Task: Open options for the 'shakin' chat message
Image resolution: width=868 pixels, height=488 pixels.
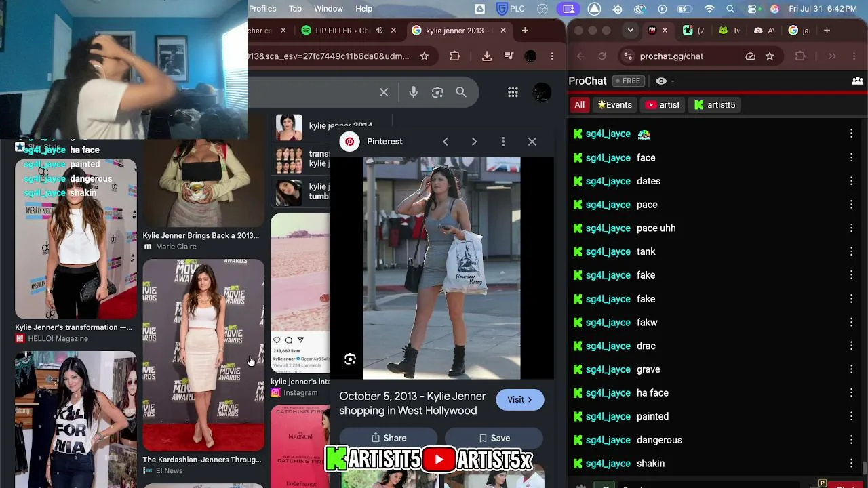Action: (851, 464)
